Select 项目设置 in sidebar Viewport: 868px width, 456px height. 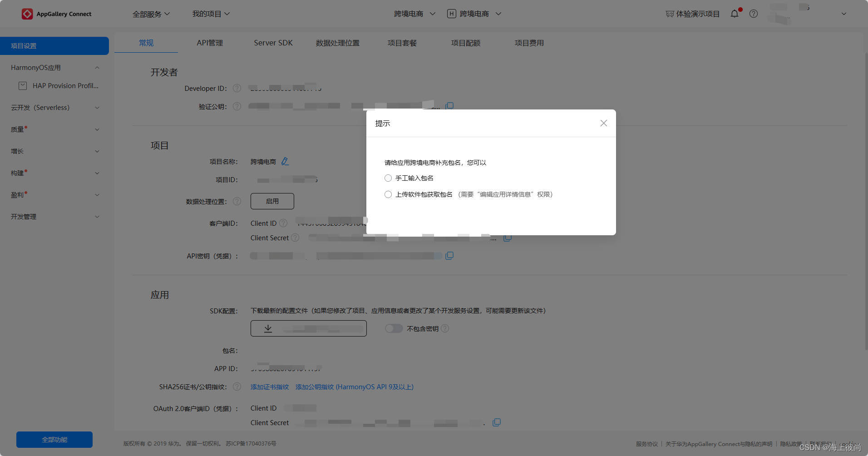click(54, 46)
